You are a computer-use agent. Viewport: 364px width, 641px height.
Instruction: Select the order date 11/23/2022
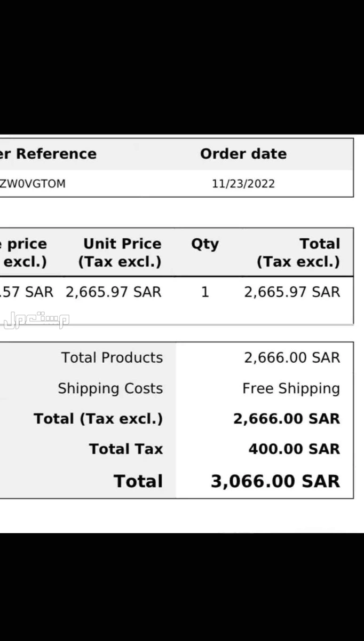click(x=243, y=184)
